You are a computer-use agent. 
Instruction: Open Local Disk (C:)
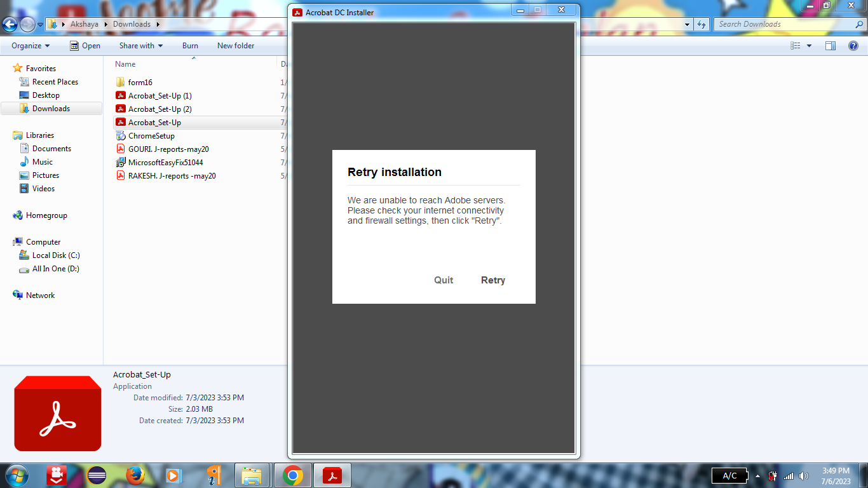pos(56,255)
